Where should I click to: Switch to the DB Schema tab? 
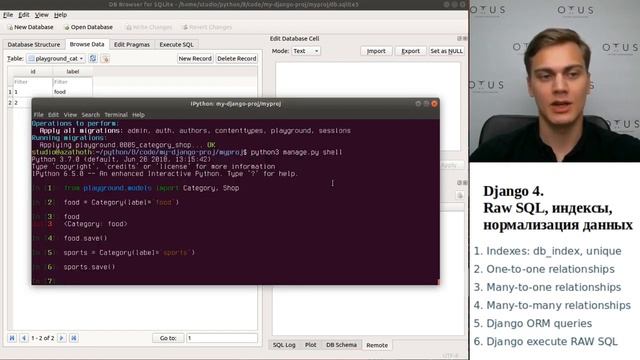pos(341,345)
